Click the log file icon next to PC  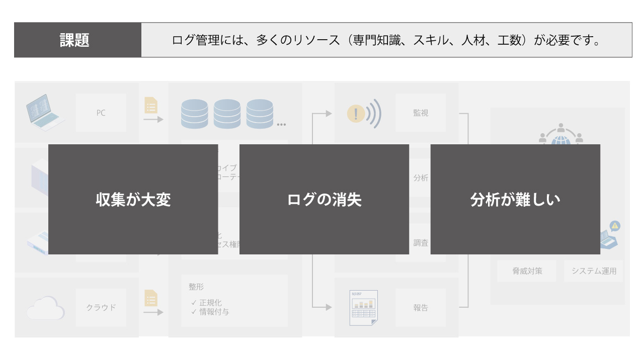pos(151,105)
